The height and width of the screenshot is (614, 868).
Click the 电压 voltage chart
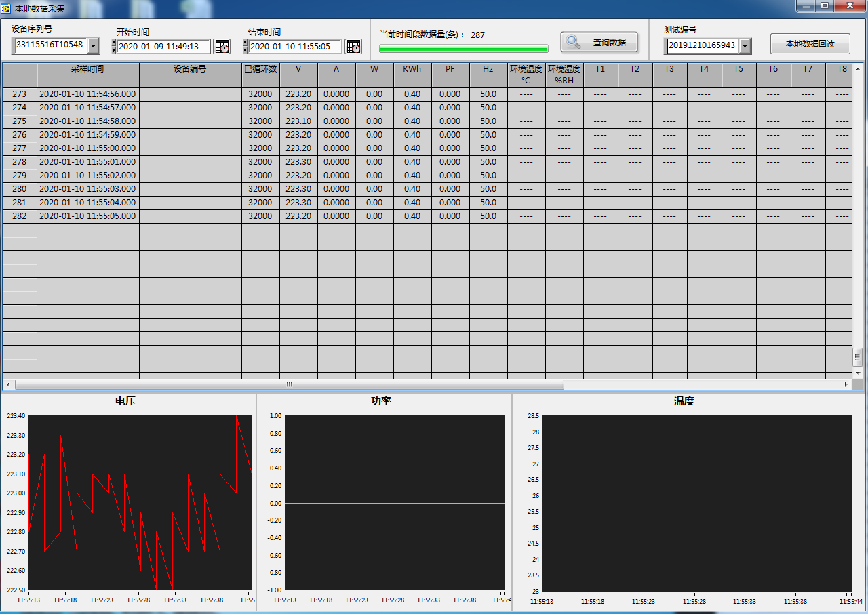tap(140, 502)
